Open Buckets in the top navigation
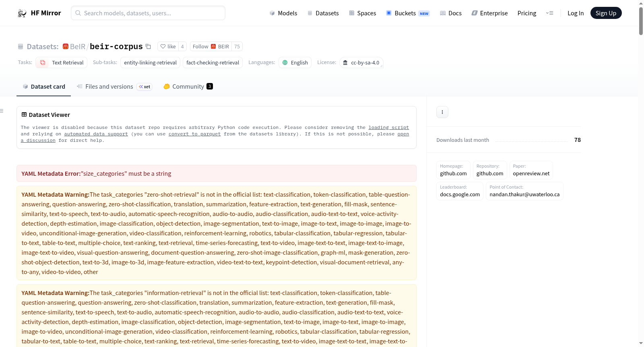 click(408, 13)
